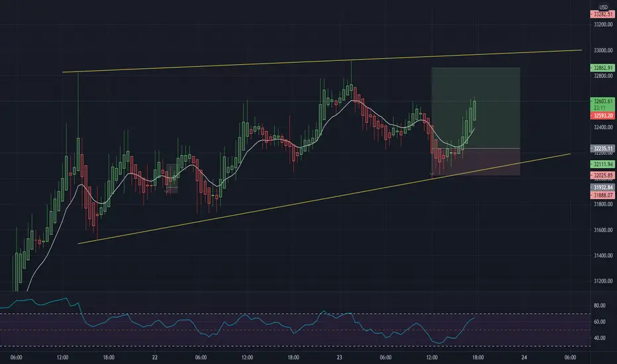Viewport: 617px width, 364px height.
Task: Select the small position box near date 22
Action: [171, 178]
